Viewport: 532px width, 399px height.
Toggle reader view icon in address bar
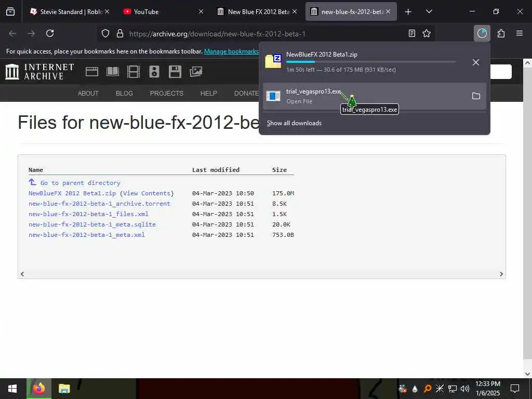412,33
